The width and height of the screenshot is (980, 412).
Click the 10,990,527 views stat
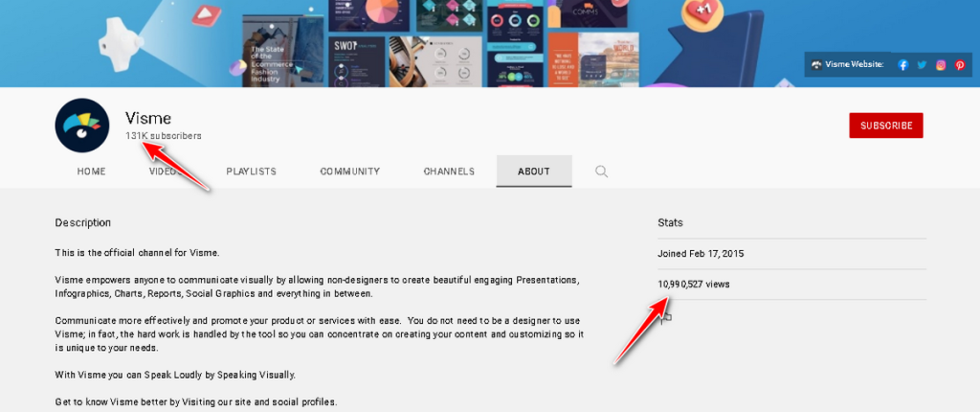coord(694,285)
